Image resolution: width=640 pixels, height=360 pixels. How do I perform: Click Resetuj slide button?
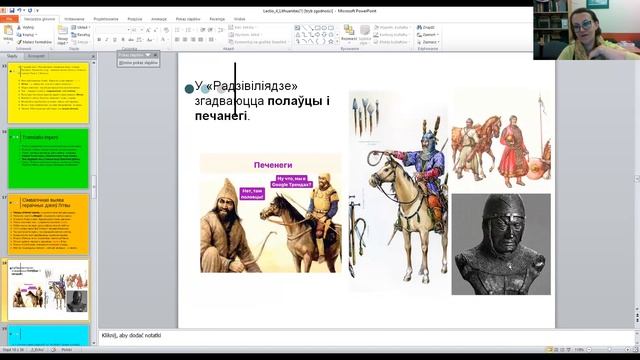click(80, 35)
